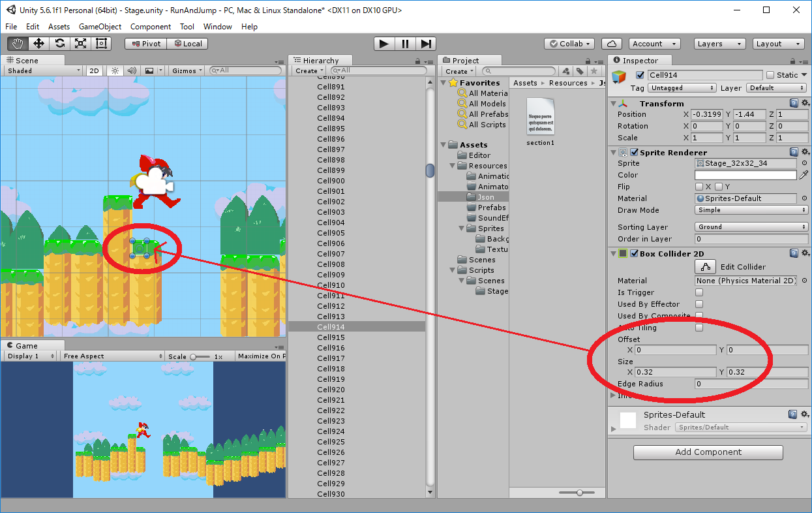Open Sprite Renderer gear menu

[805, 152]
